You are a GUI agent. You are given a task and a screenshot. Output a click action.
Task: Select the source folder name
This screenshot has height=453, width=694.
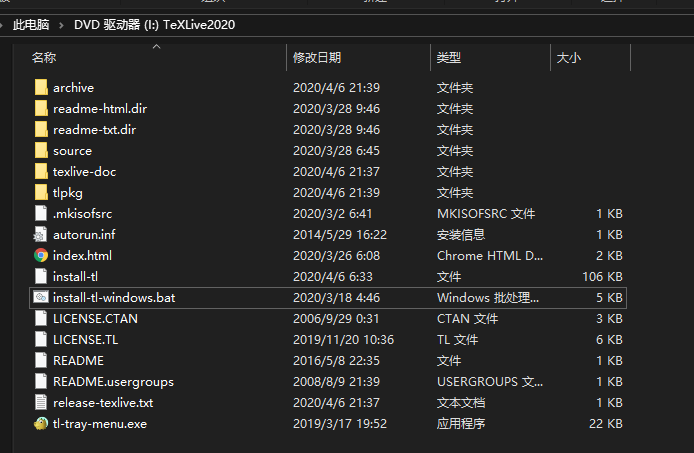[x=73, y=151]
